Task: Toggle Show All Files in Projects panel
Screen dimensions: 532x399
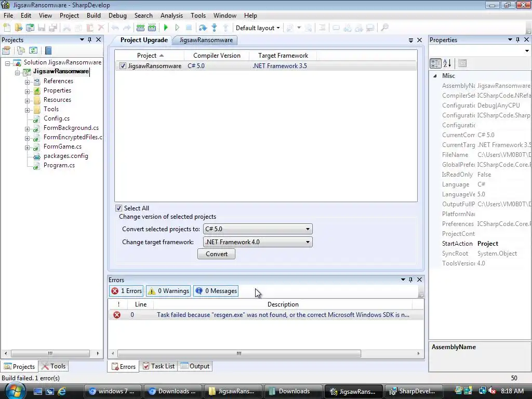Action: (21, 51)
